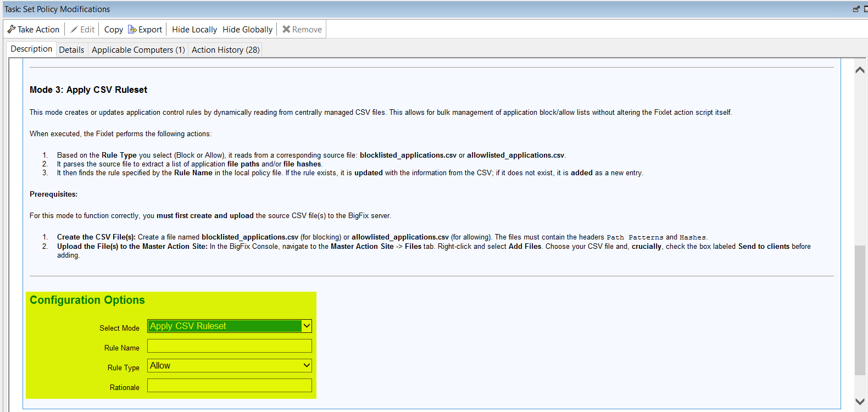Open the Select Mode dropdown

click(230, 326)
